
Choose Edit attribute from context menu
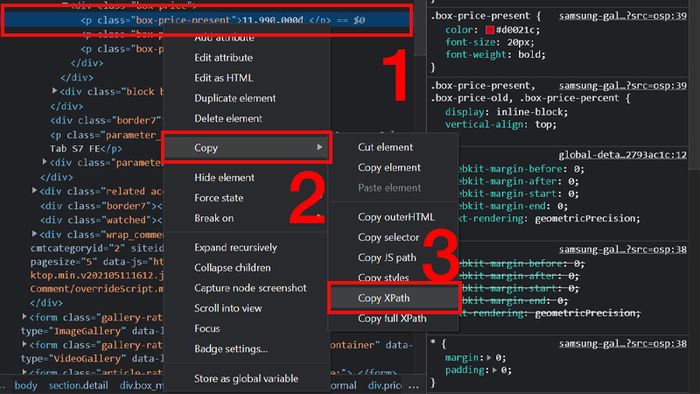223,58
